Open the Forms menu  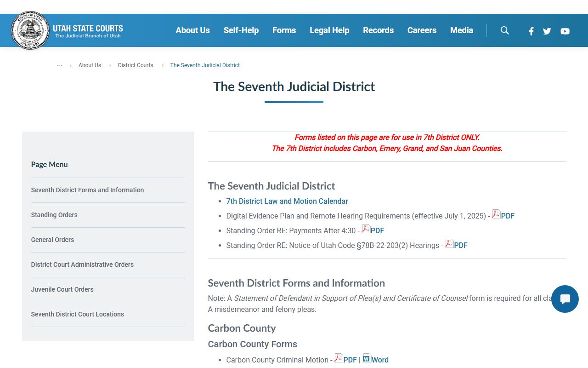284,30
